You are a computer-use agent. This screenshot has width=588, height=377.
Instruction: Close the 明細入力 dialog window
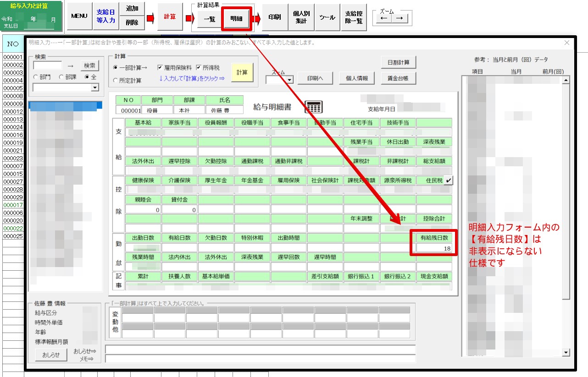click(567, 43)
